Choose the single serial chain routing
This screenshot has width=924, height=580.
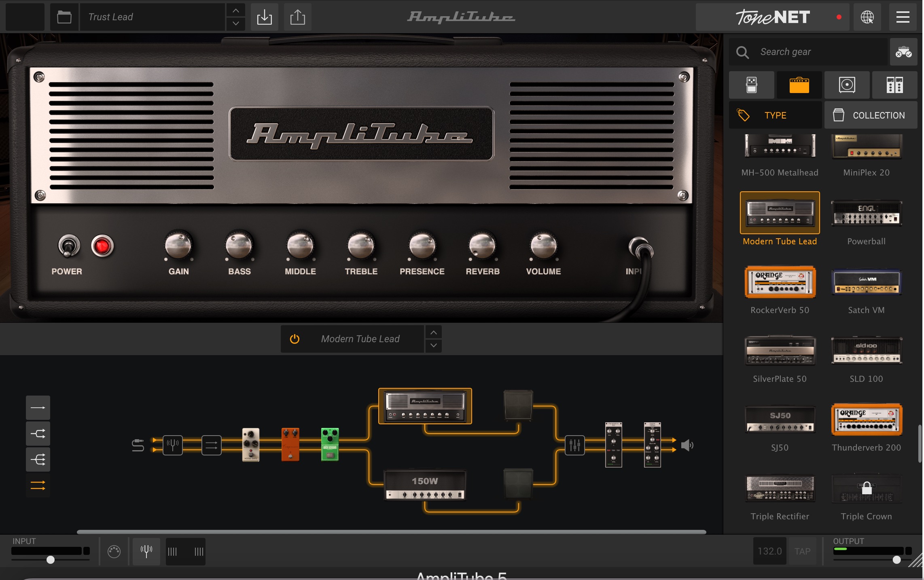(38, 408)
